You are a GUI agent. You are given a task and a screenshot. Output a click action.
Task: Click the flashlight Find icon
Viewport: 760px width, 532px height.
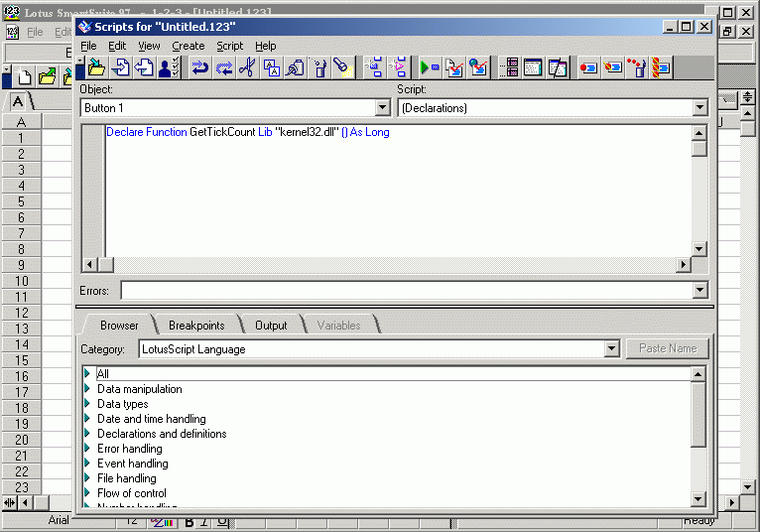[x=342, y=67]
